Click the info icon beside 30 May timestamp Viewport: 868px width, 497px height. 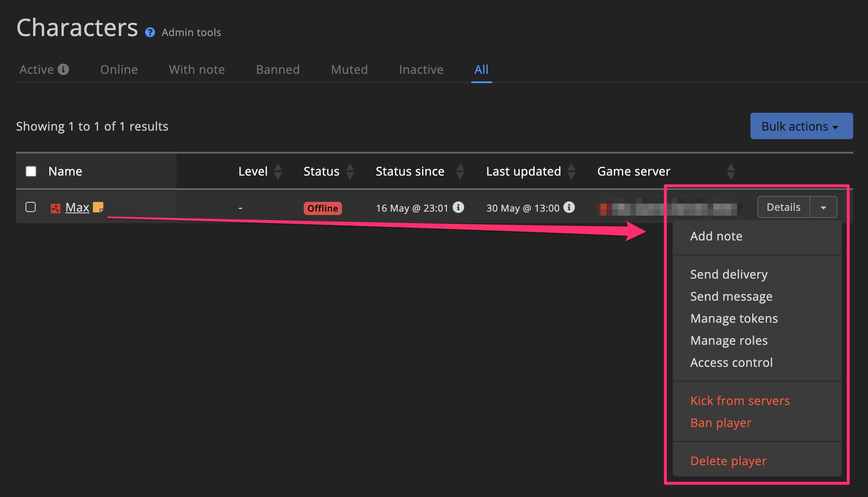(568, 208)
